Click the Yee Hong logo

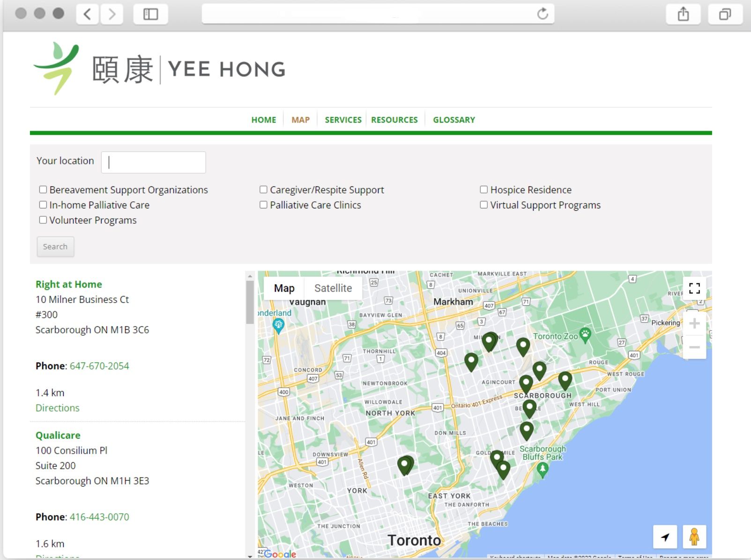159,69
